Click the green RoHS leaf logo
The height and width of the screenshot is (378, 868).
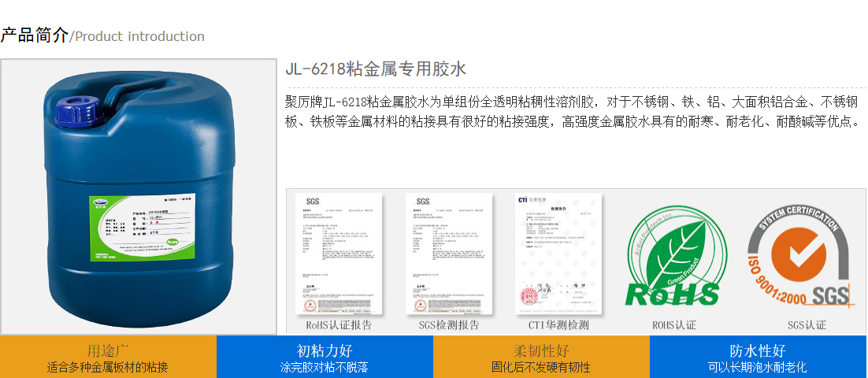672,256
